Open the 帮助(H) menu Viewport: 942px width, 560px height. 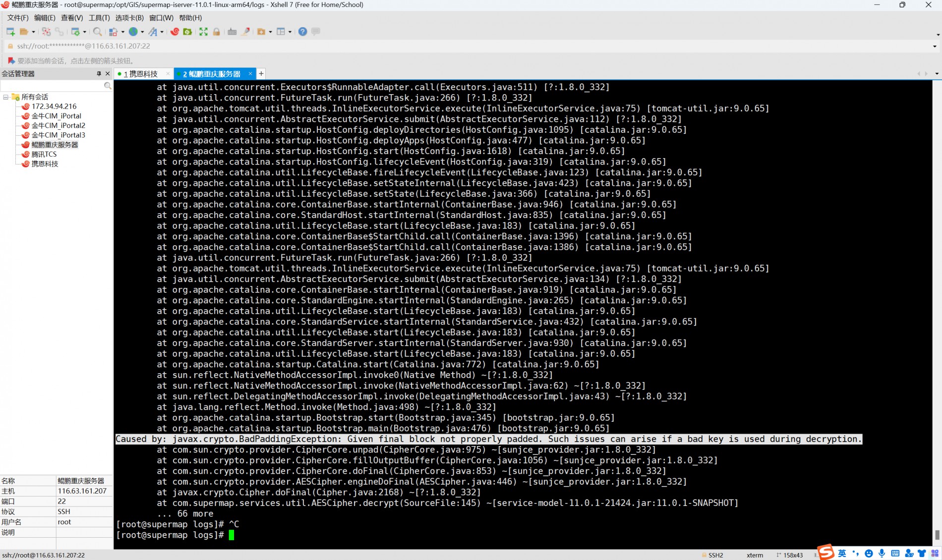point(190,18)
